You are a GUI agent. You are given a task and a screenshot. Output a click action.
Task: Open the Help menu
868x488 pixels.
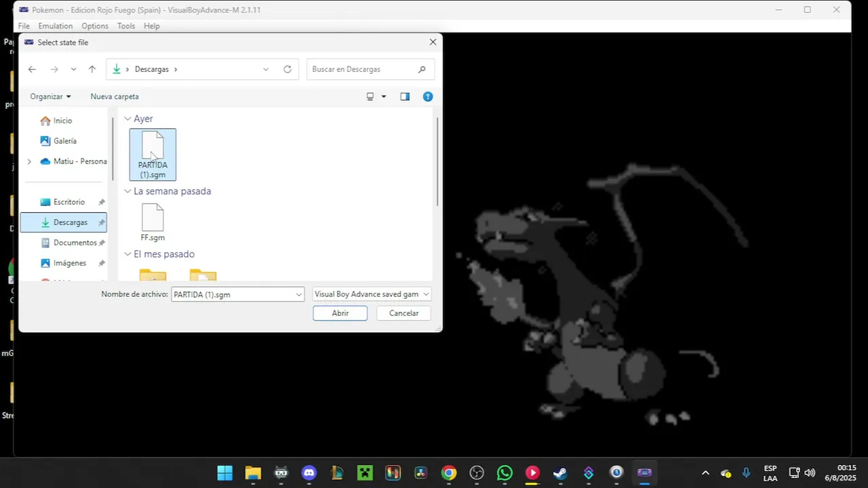tap(152, 26)
